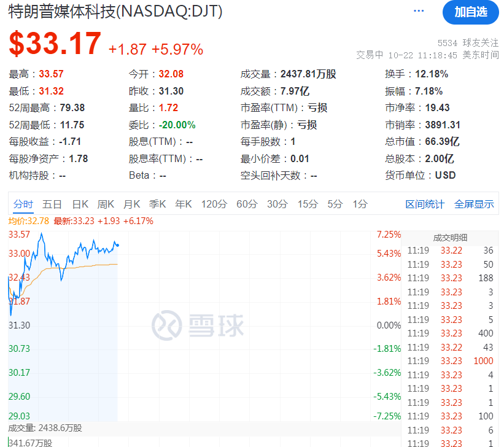Select the 60分 interval tab
Image resolution: width=504 pixels, height=447 pixels.
[x=246, y=204]
